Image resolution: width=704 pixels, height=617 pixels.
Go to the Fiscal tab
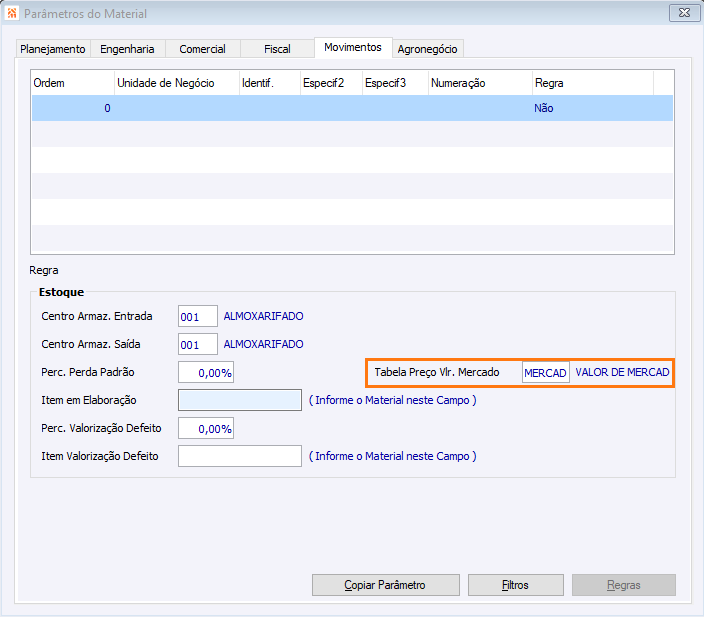coord(277,49)
